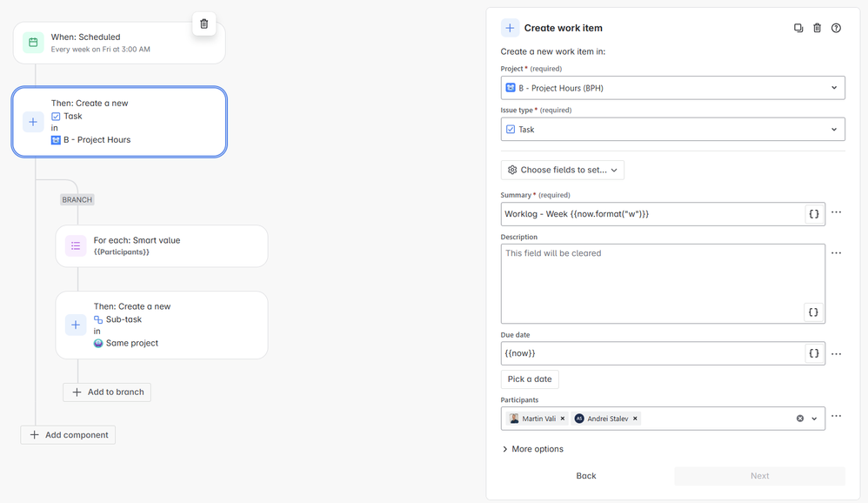868x503 pixels.
Task: Click the B - Project Hours project icon in step
Action: click(56, 140)
